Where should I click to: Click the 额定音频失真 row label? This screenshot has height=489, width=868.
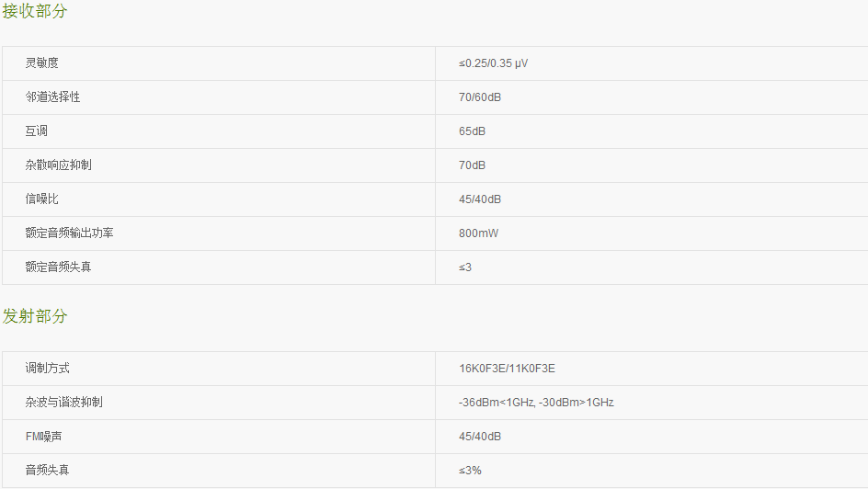58,267
